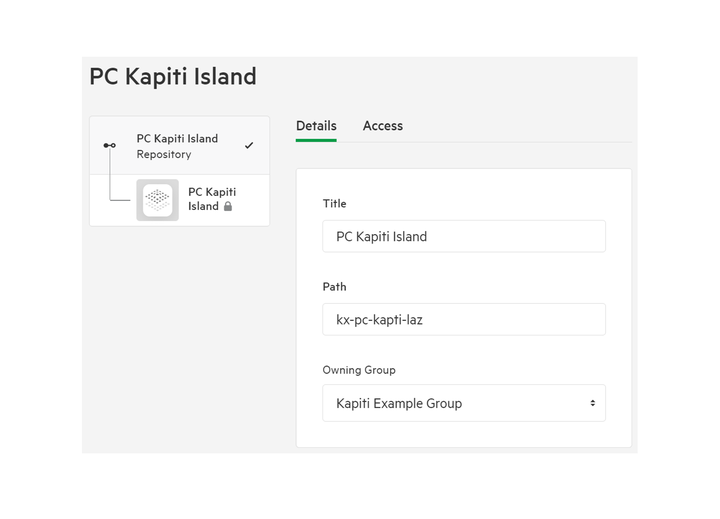Click the lock icon next to PC Kapiti Island
The height and width of the screenshot is (519, 720).
228,206
